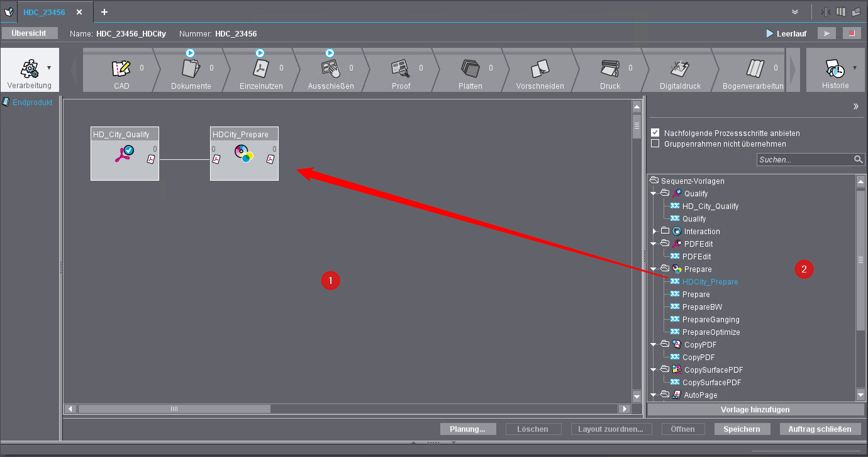Click the Ausschießen imposition icon
Image resolution: width=868 pixels, height=457 pixels.
pos(330,69)
